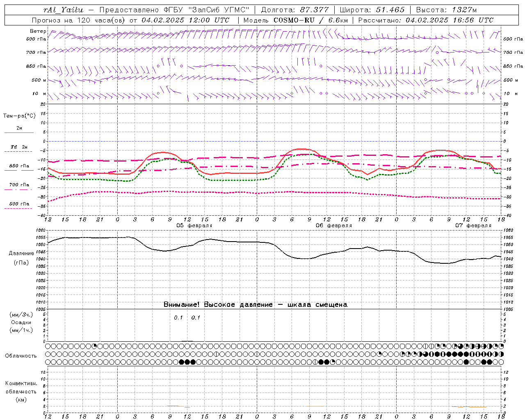Click the 850 гПа temperature legend label

pos(19,166)
